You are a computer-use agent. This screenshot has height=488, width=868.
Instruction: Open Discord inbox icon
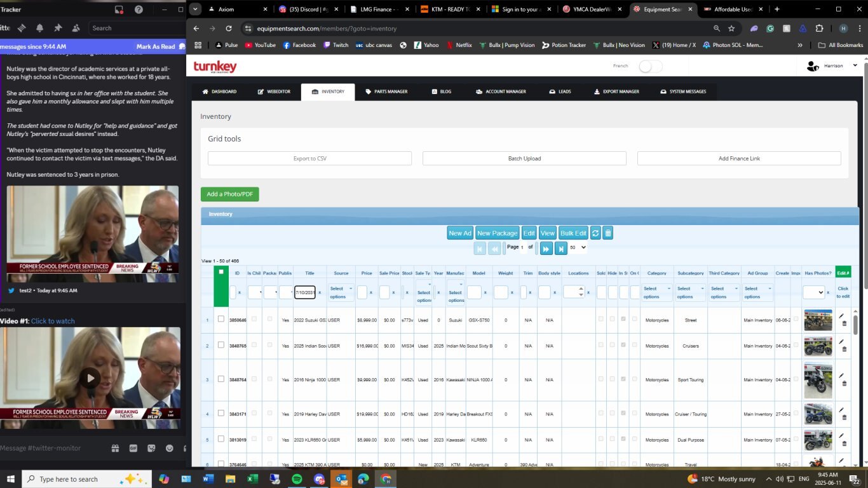pyautogui.click(x=119, y=10)
